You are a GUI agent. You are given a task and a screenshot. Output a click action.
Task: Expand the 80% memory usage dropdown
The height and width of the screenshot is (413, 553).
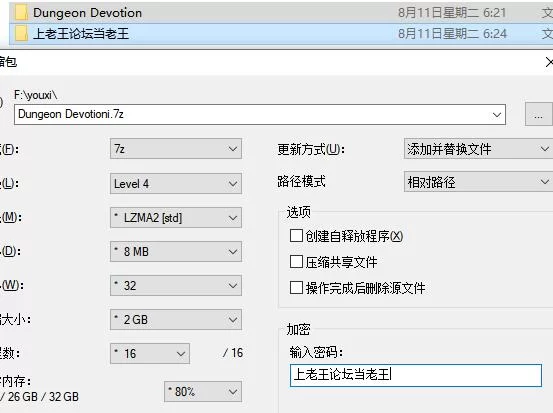(203, 391)
